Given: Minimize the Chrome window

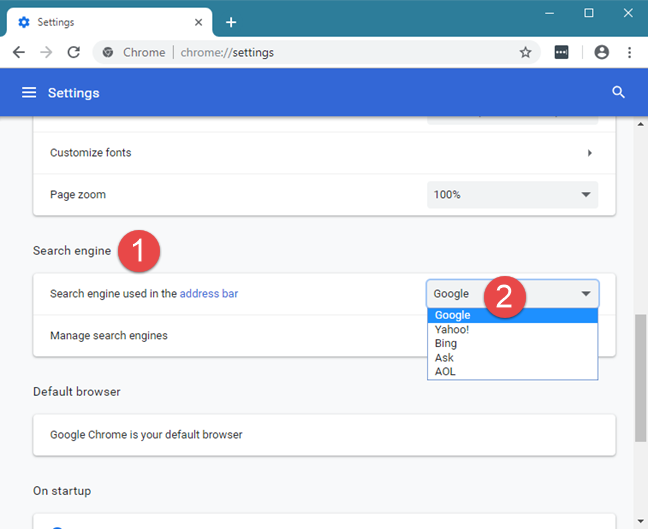Looking at the screenshot, I should [549, 13].
